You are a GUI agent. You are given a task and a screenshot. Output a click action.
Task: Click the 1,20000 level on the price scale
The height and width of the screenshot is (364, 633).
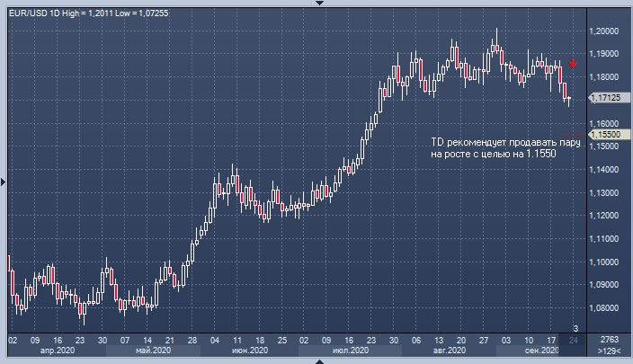pos(604,31)
